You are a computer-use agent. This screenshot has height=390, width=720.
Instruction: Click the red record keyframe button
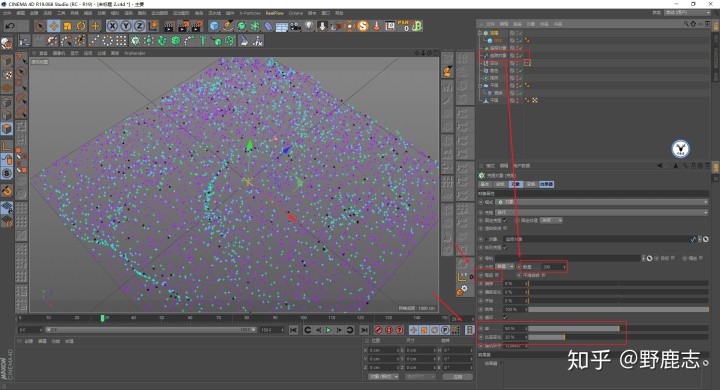pyautogui.click(x=378, y=330)
